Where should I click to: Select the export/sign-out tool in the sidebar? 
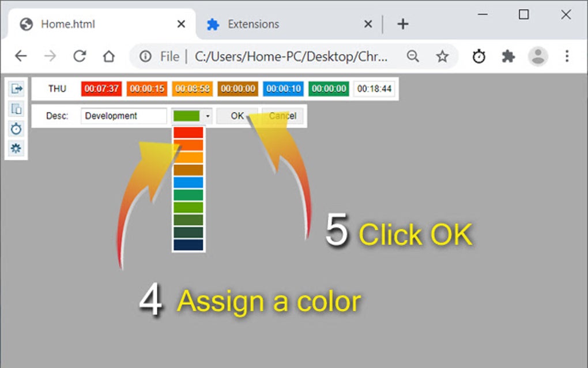[17, 88]
